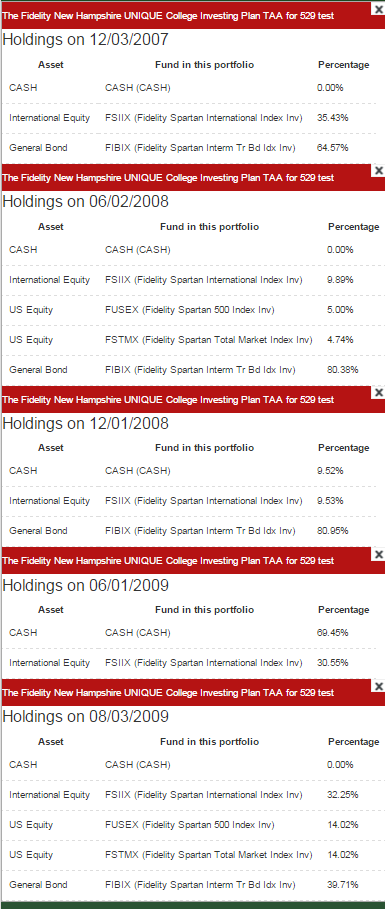Dismiss the 08/03/2009 holdings panel
The width and height of the screenshot is (385, 909).
379,686
